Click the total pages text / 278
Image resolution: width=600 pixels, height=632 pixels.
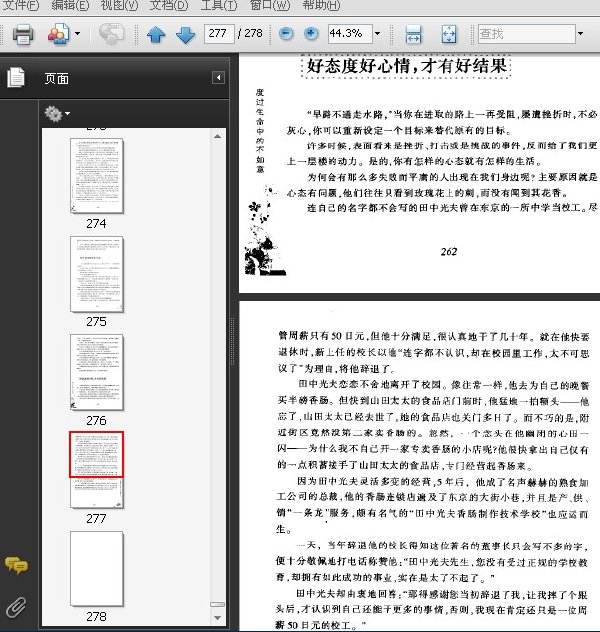tap(250, 33)
